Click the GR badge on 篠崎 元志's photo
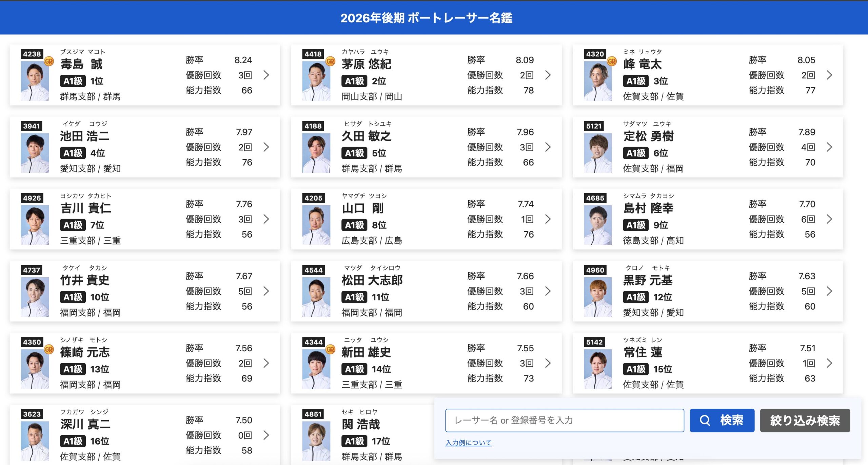868x465 pixels. point(49,350)
